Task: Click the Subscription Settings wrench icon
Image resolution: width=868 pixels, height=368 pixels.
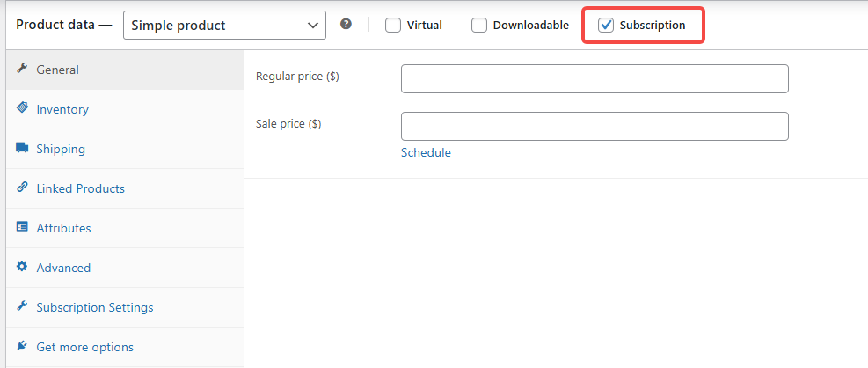Action: point(22,306)
